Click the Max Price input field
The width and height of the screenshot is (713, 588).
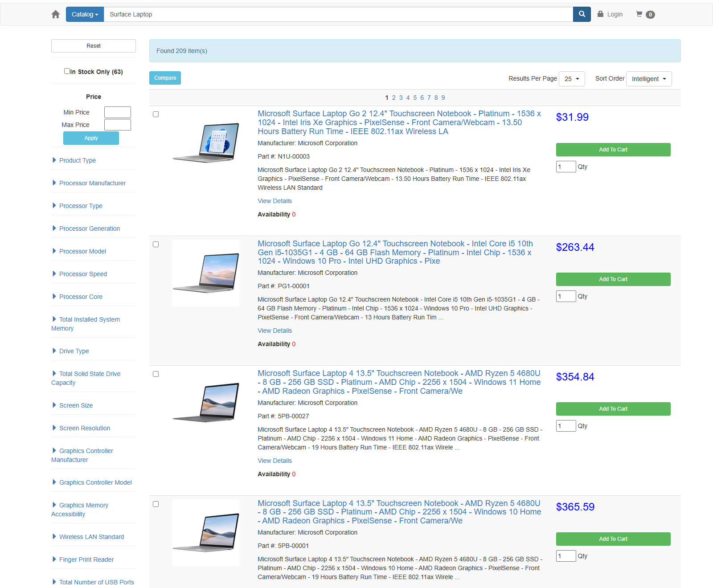[118, 125]
